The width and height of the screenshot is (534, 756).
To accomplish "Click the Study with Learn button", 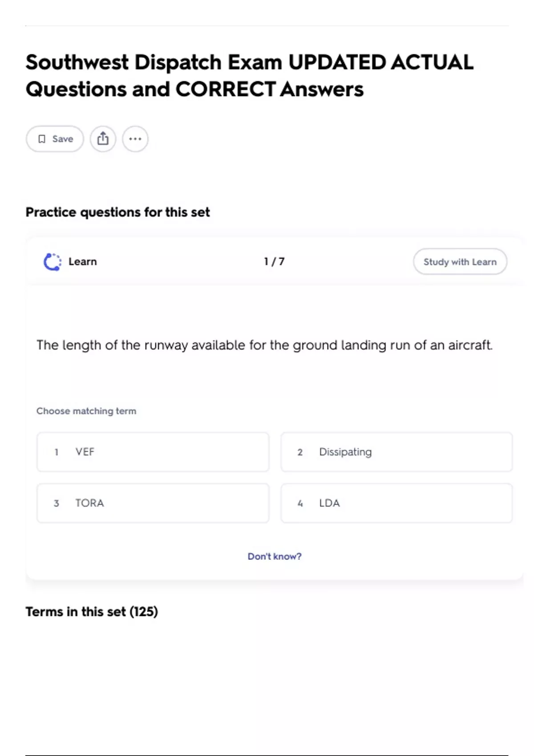I will tap(460, 261).
